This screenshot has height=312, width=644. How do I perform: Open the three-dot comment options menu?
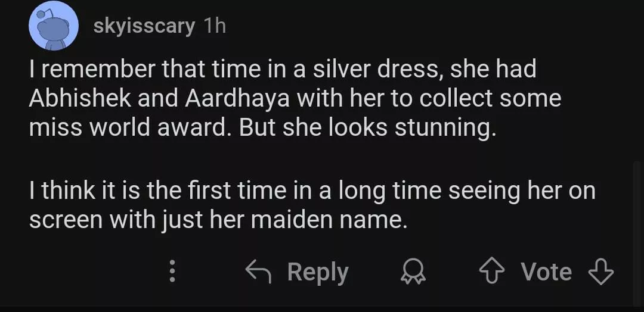[172, 272]
